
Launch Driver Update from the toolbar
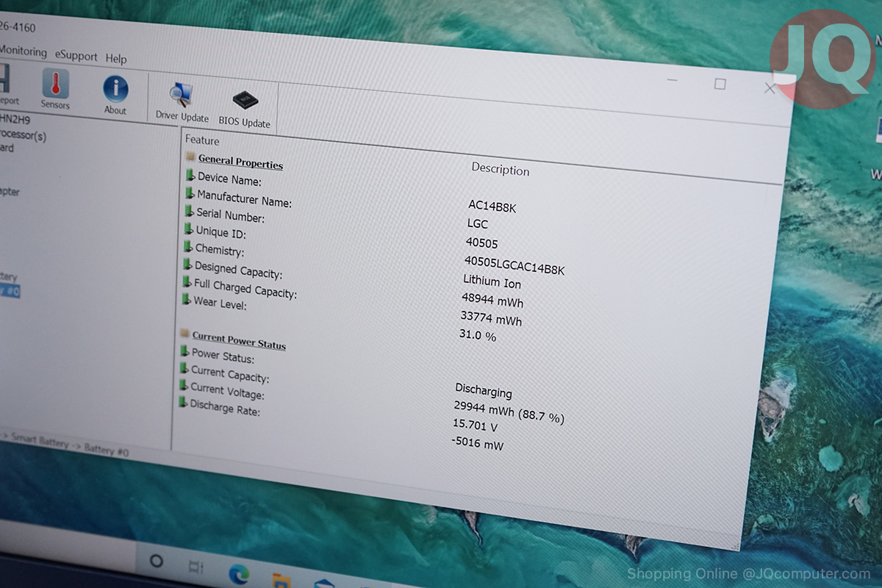[182, 102]
